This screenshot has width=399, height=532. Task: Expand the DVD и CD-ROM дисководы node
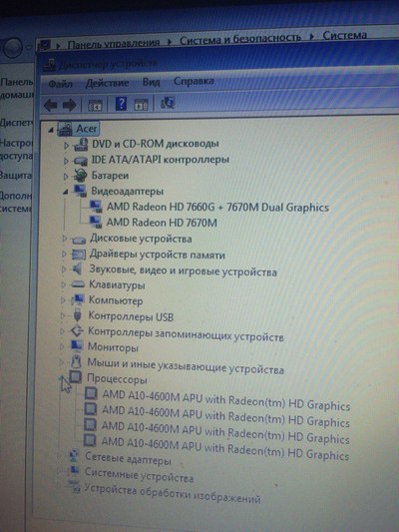66,145
